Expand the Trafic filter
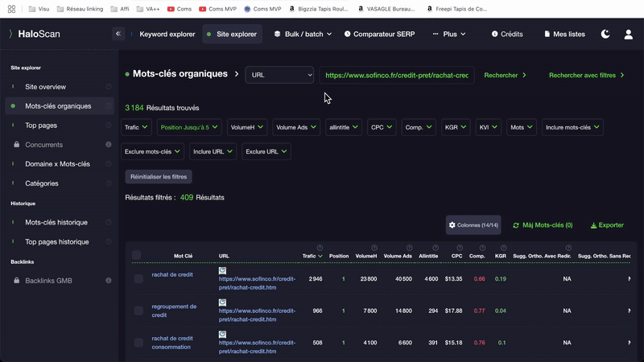 tap(136, 127)
